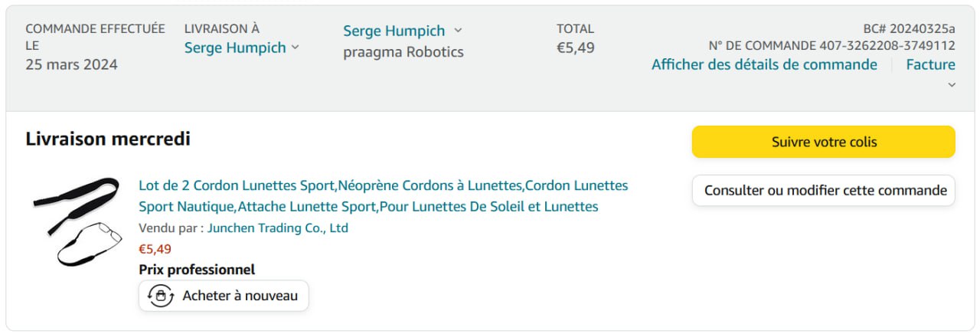
Task: Click Serge Humpich name under Livraison à
Action: [234, 47]
